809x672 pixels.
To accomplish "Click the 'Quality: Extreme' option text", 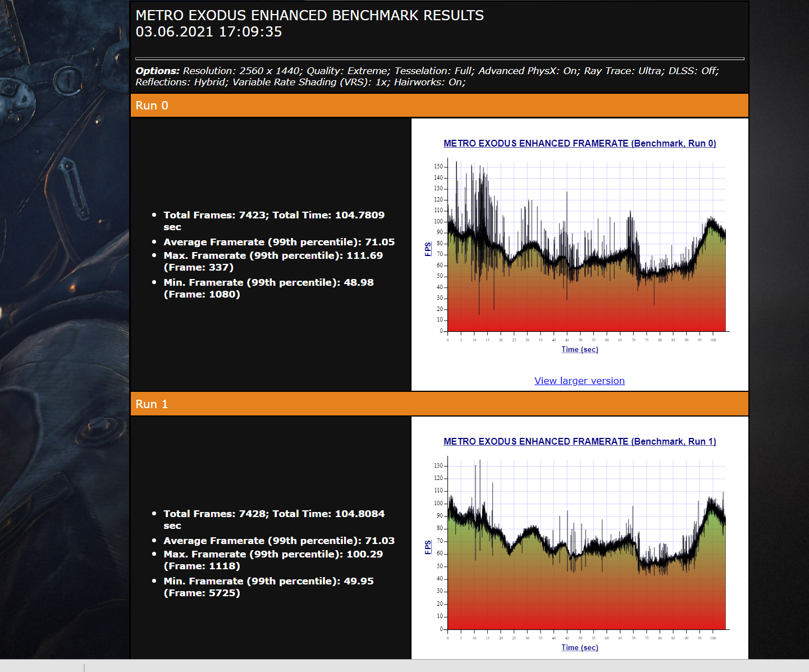I will coord(348,71).
